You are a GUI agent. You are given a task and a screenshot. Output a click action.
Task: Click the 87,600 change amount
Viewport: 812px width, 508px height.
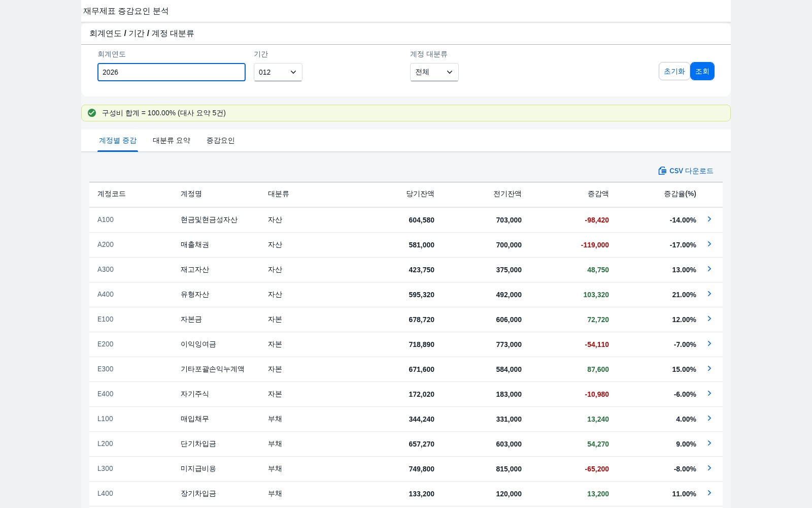click(598, 369)
